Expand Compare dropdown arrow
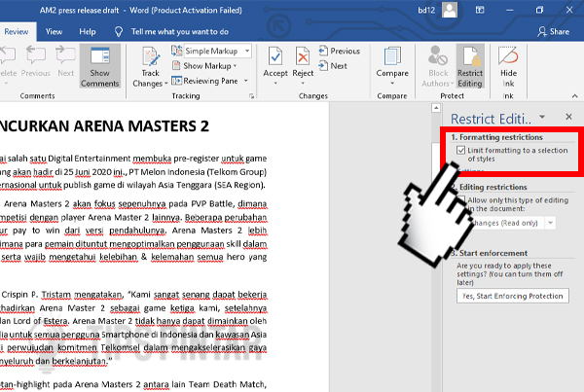This screenshot has width=584, height=392. pos(392,83)
